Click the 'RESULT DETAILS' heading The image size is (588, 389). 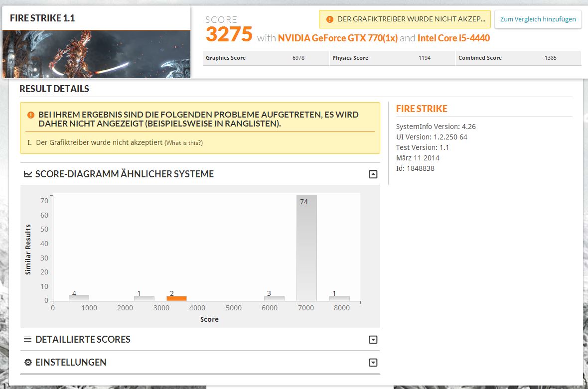(x=54, y=89)
